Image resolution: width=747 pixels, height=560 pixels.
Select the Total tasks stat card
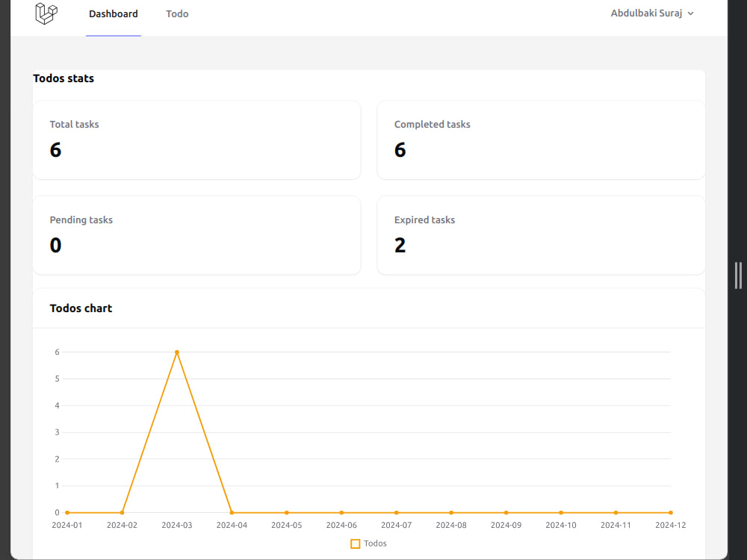pyautogui.click(x=196, y=140)
